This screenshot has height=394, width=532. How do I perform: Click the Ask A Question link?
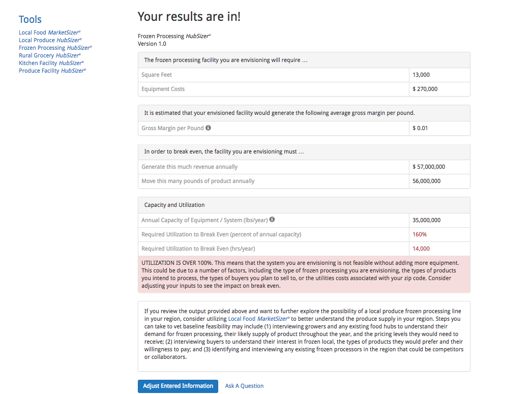click(x=244, y=386)
